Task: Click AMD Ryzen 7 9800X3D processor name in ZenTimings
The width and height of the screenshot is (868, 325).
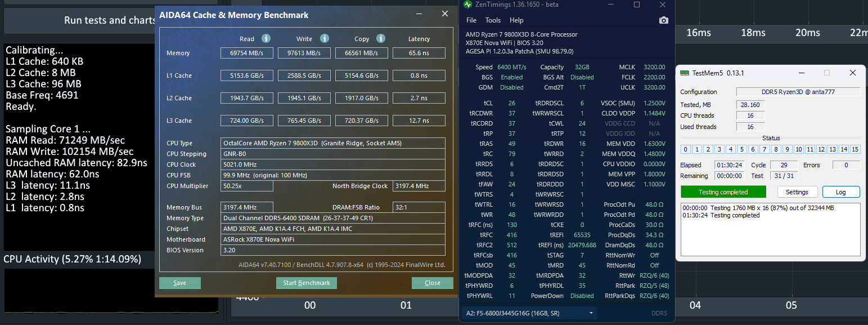Action: (521, 34)
